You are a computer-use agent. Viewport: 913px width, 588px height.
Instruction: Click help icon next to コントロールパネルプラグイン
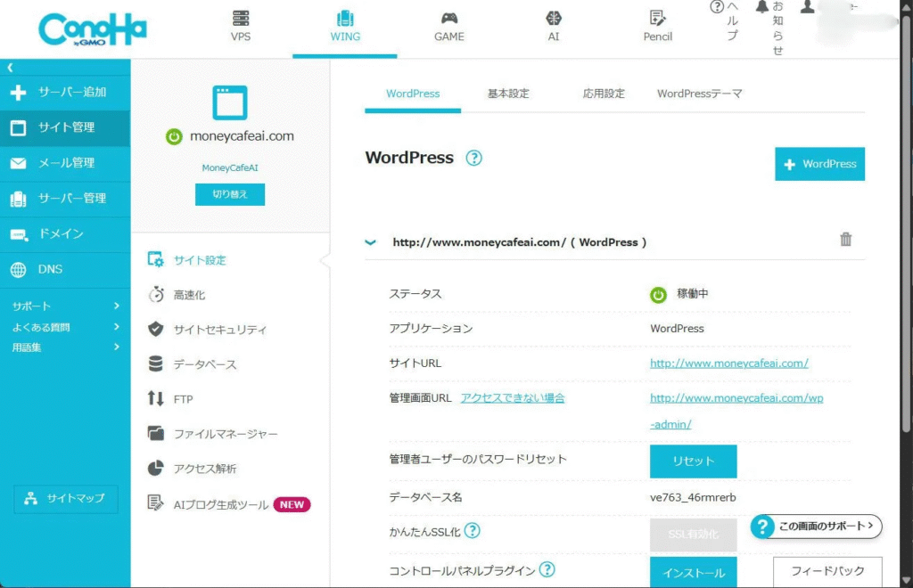pyautogui.click(x=547, y=570)
